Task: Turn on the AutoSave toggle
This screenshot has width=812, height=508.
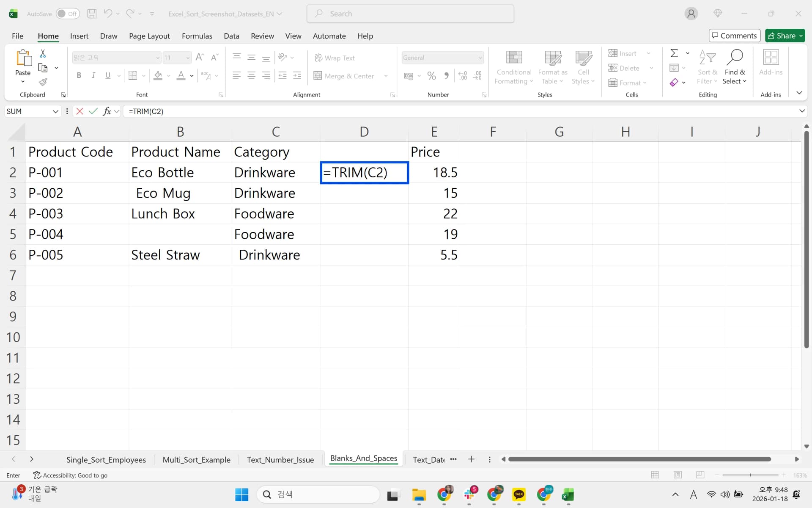Action: (x=68, y=14)
